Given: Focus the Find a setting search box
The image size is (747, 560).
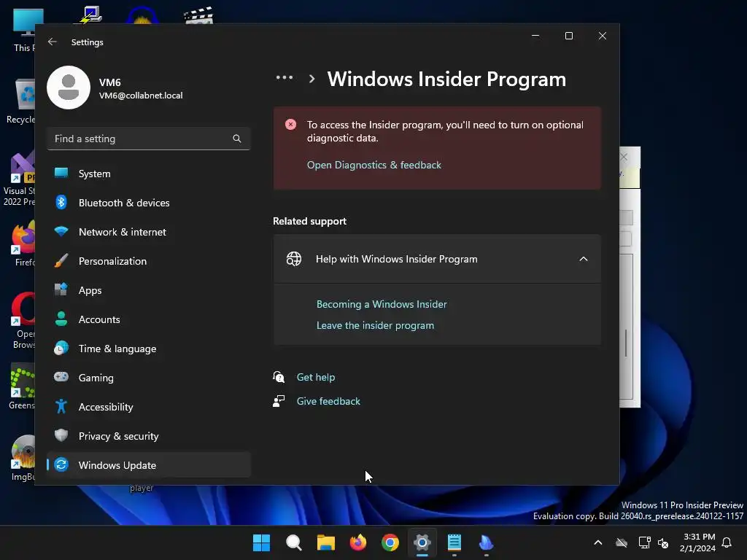Looking at the screenshot, I should tap(149, 139).
